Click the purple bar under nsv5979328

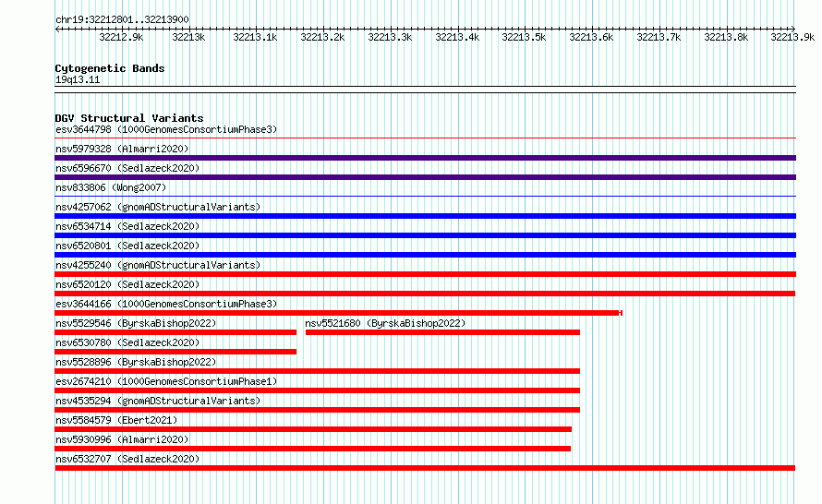tap(425, 158)
